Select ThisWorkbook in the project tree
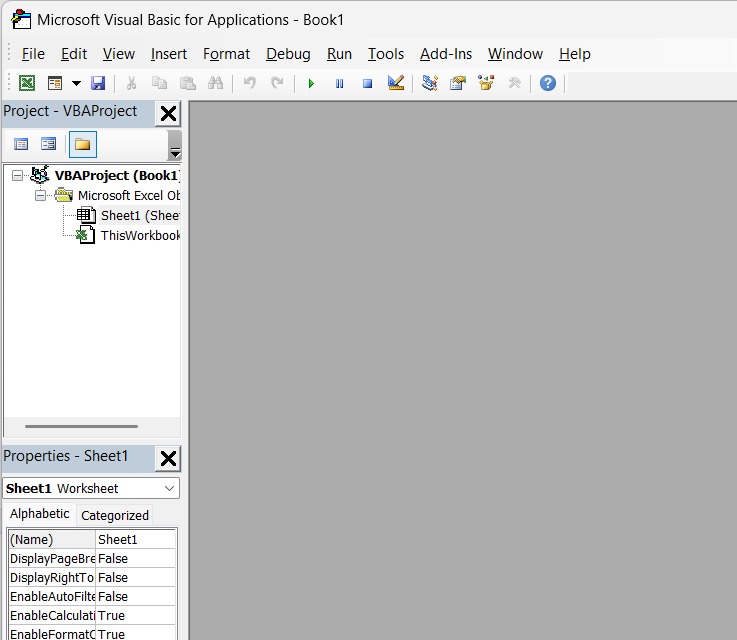 coord(140,236)
